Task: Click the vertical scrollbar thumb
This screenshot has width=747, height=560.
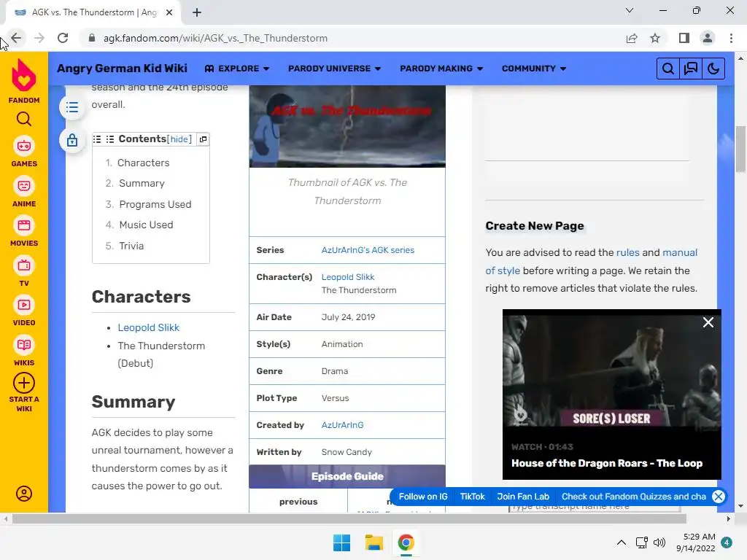Action: point(740,149)
